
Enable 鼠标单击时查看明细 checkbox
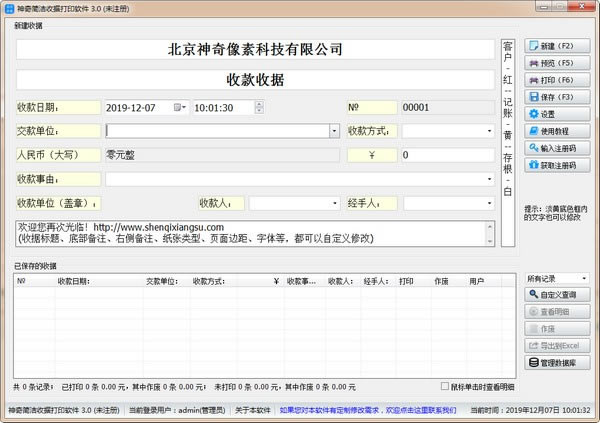click(x=446, y=386)
